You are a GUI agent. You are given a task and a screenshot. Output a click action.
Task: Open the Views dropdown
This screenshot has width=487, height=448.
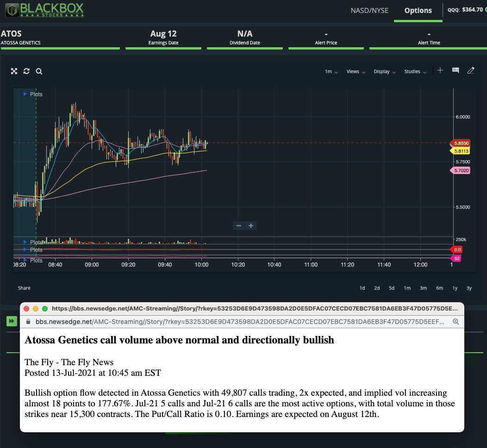coord(356,72)
